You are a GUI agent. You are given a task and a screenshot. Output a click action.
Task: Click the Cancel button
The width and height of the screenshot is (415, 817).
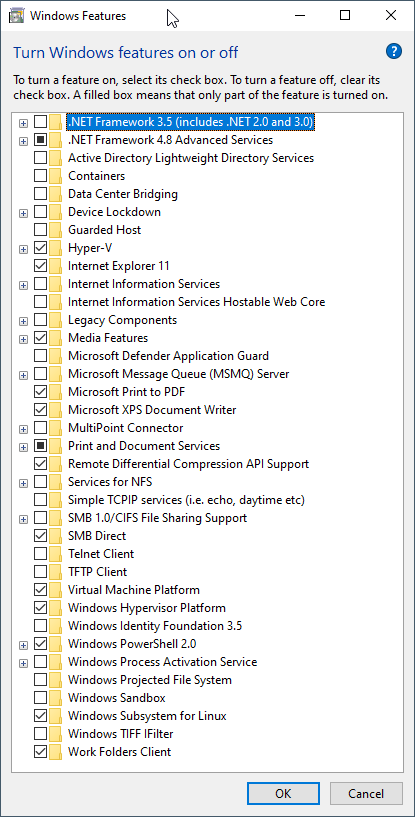pos(366,794)
